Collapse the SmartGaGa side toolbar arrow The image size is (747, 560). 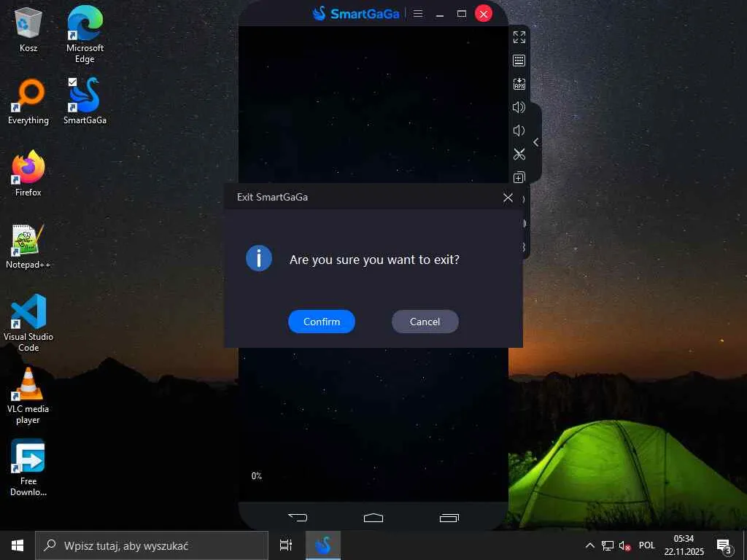coord(536,142)
